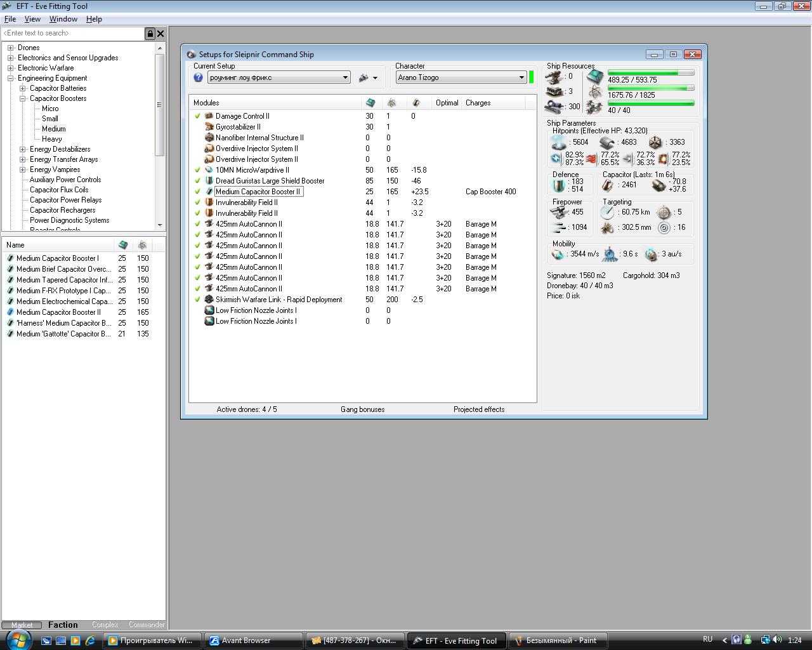The width and height of the screenshot is (812, 650).
Task: Click the turret hardpoints icon
Action: [x=554, y=77]
